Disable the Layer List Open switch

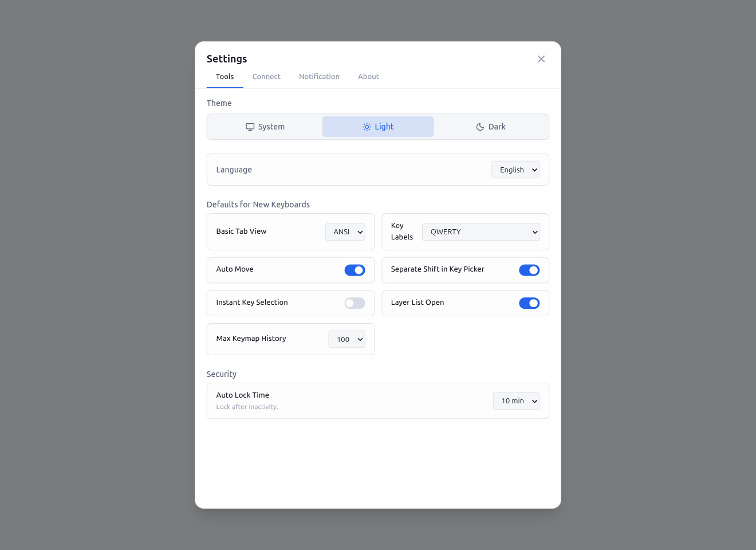pyautogui.click(x=529, y=303)
